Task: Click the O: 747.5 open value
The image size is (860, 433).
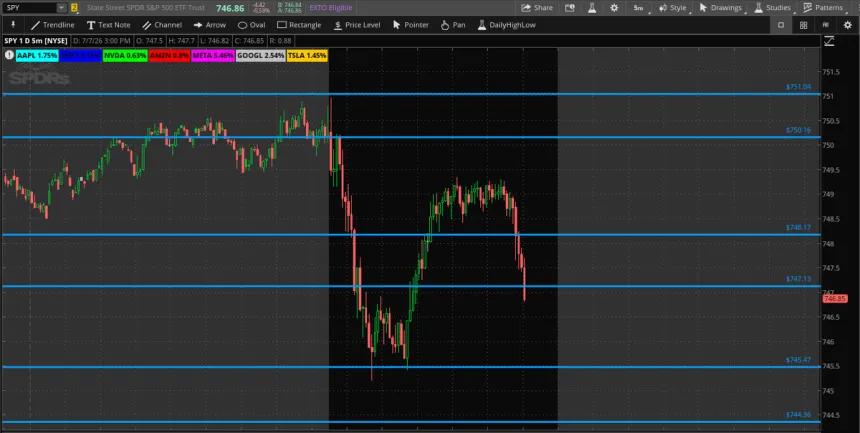Action: click(150, 41)
